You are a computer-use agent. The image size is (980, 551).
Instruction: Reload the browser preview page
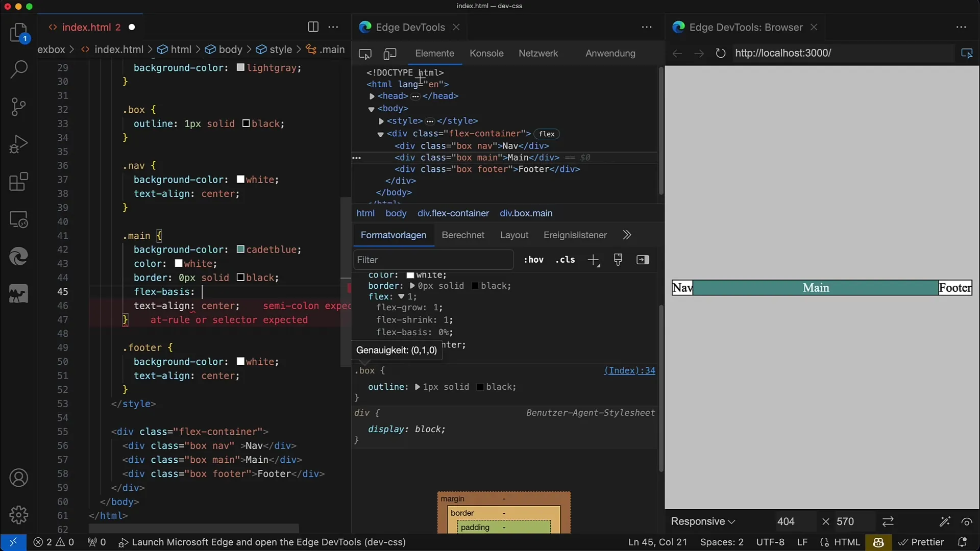tap(720, 53)
